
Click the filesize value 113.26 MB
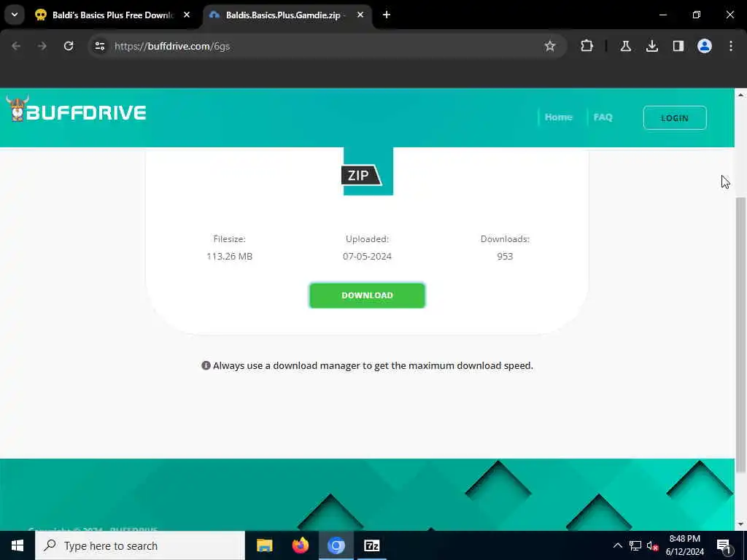230,256
